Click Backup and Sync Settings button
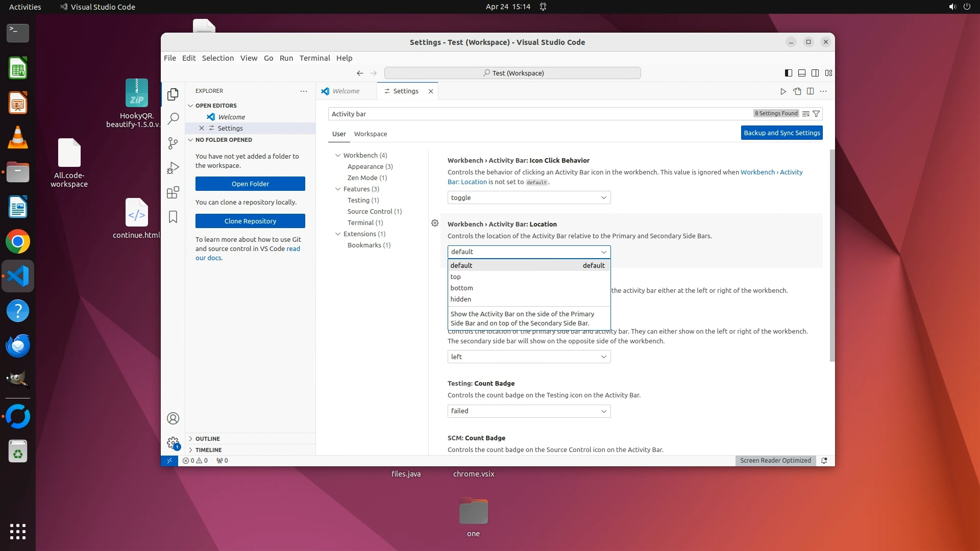 (781, 133)
